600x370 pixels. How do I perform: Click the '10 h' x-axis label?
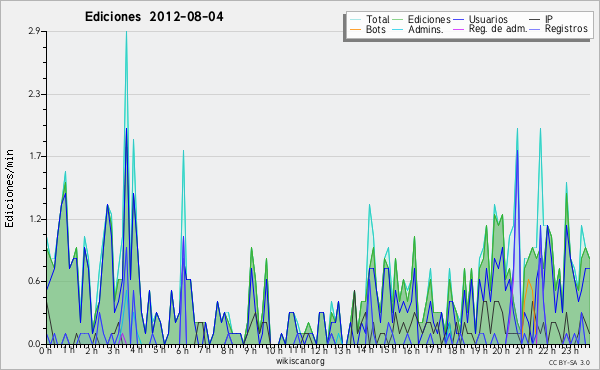274,351
